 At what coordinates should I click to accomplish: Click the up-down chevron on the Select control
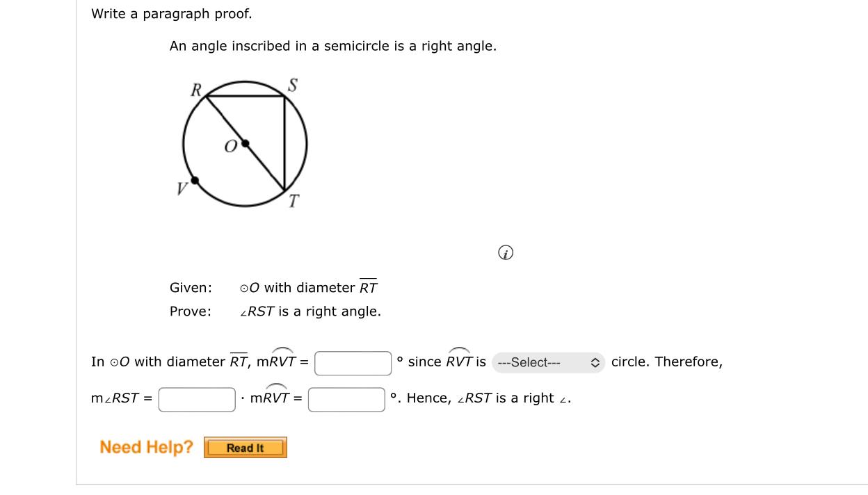[x=596, y=362]
